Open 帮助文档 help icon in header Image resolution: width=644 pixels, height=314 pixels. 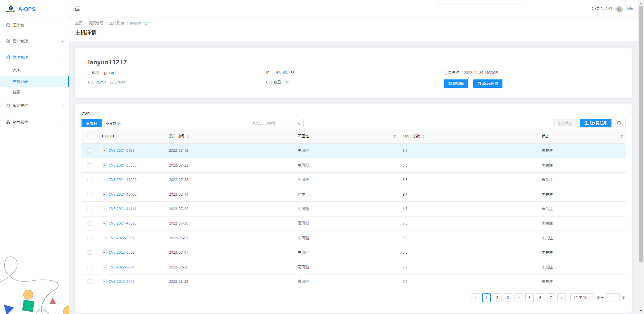click(x=594, y=9)
